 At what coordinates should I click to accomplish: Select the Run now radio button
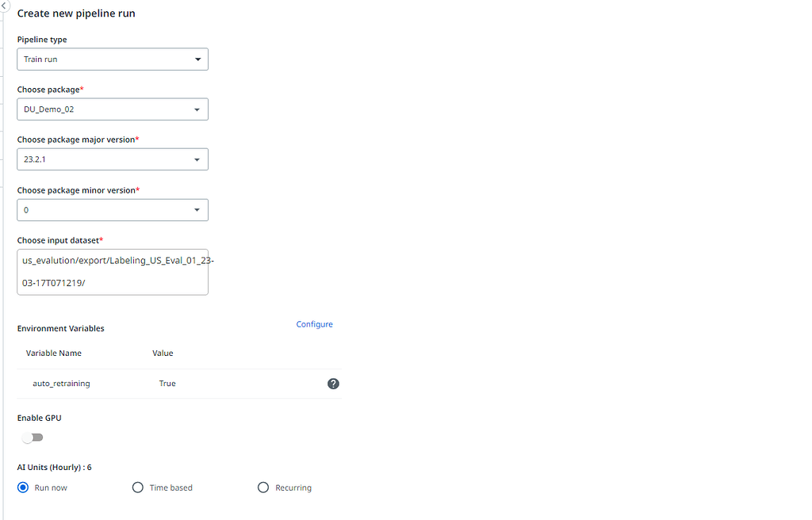pyautogui.click(x=23, y=487)
